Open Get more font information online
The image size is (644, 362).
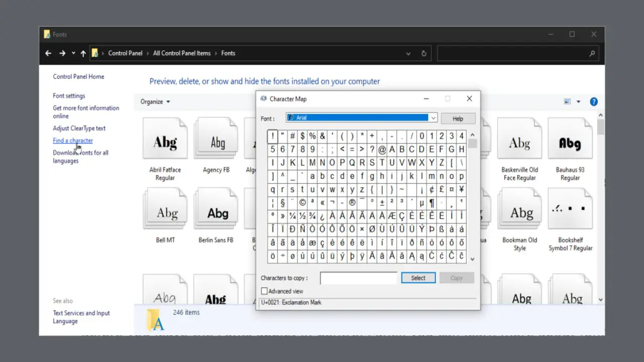pyautogui.click(x=86, y=112)
